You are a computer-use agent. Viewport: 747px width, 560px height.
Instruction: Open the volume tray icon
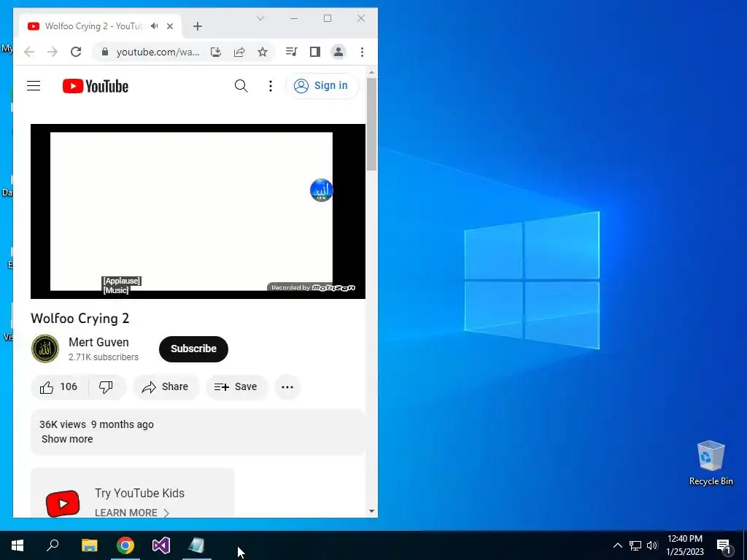tap(652, 545)
